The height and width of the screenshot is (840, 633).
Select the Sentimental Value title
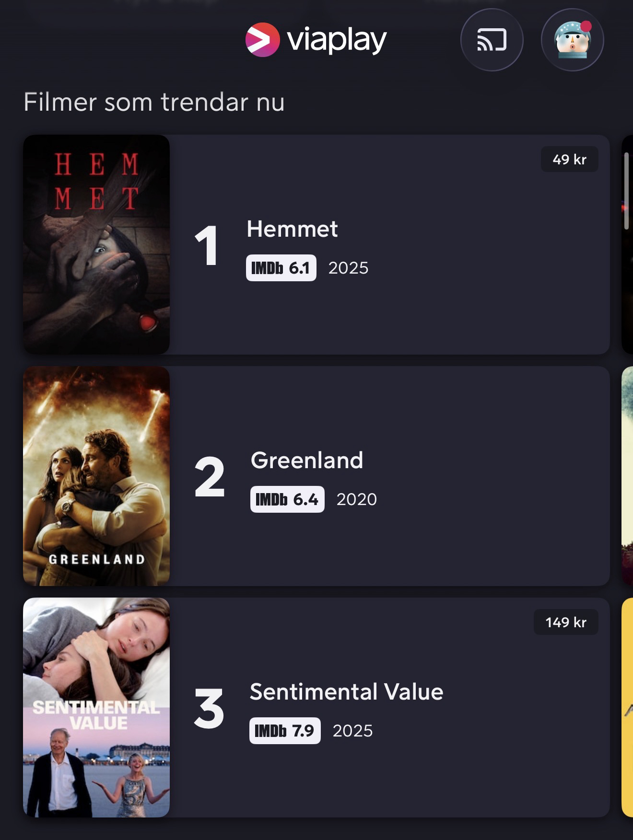(x=346, y=692)
